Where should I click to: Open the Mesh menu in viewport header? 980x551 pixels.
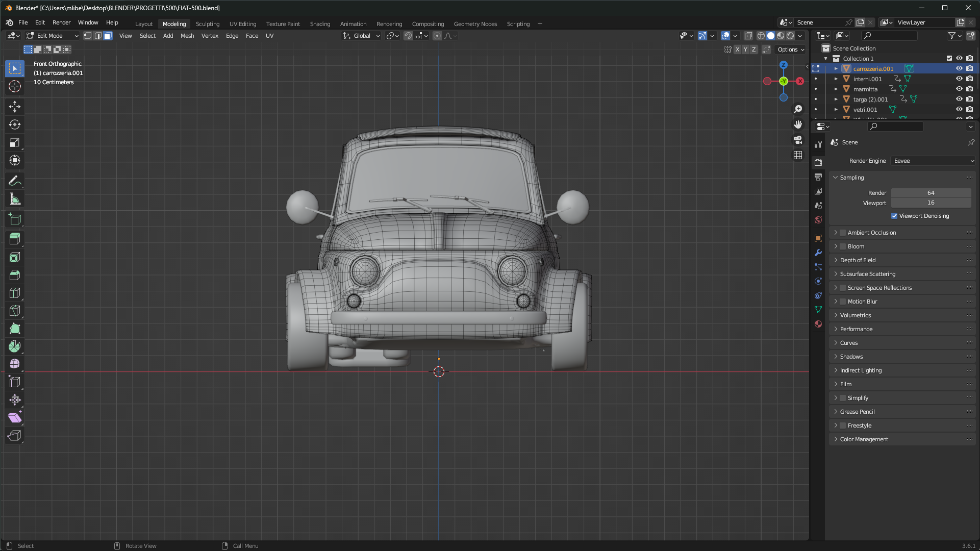coord(187,36)
